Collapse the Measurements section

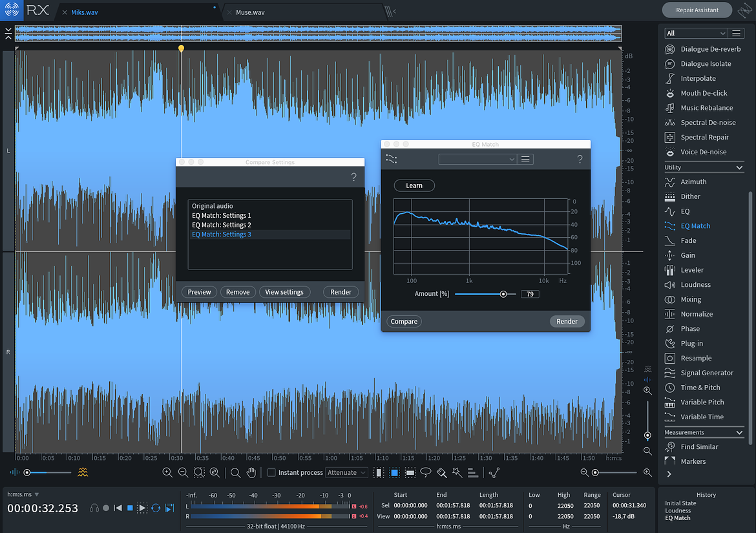[x=739, y=433]
